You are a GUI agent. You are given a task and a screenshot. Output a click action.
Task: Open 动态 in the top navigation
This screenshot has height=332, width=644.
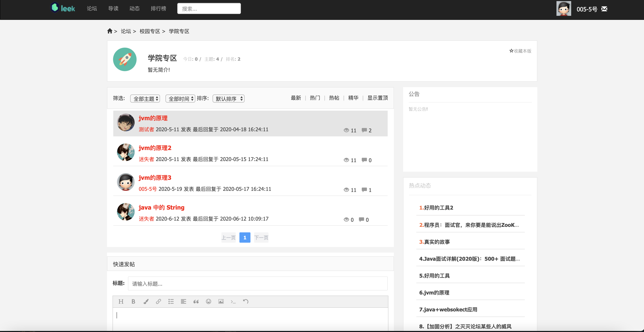(x=134, y=8)
